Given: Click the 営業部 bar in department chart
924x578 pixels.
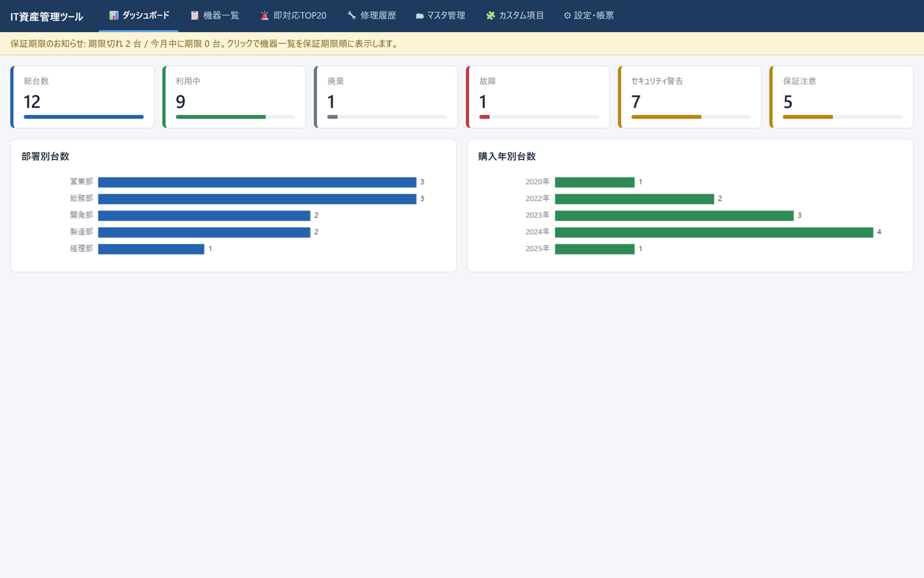Looking at the screenshot, I should pos(257,182).
